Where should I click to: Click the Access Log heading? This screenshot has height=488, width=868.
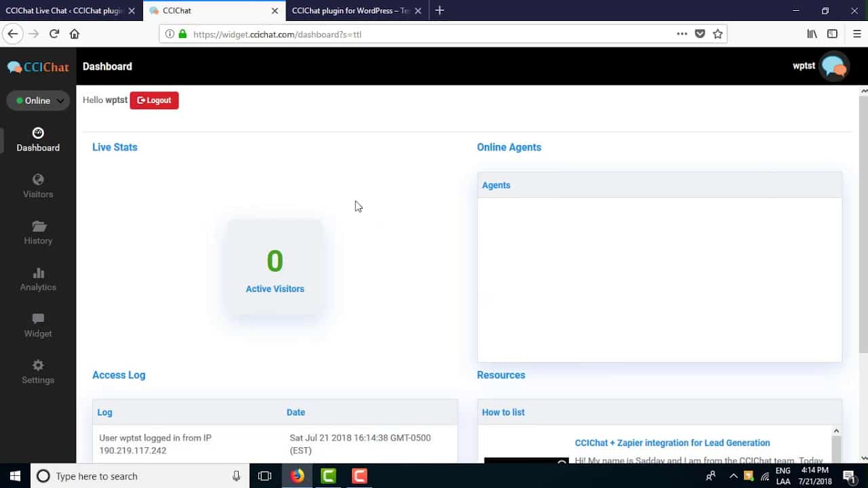[x=119, y=375]
